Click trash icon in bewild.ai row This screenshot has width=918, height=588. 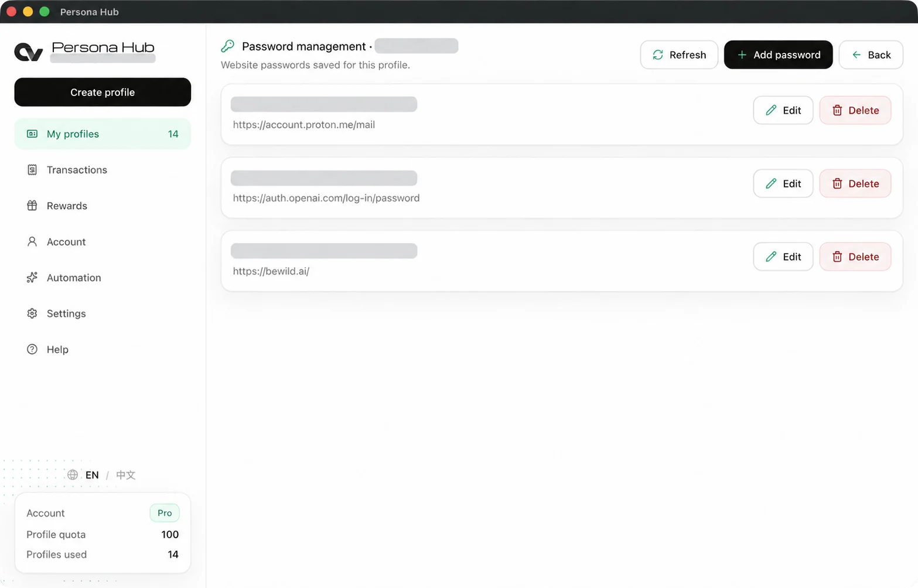click(837, 257)
